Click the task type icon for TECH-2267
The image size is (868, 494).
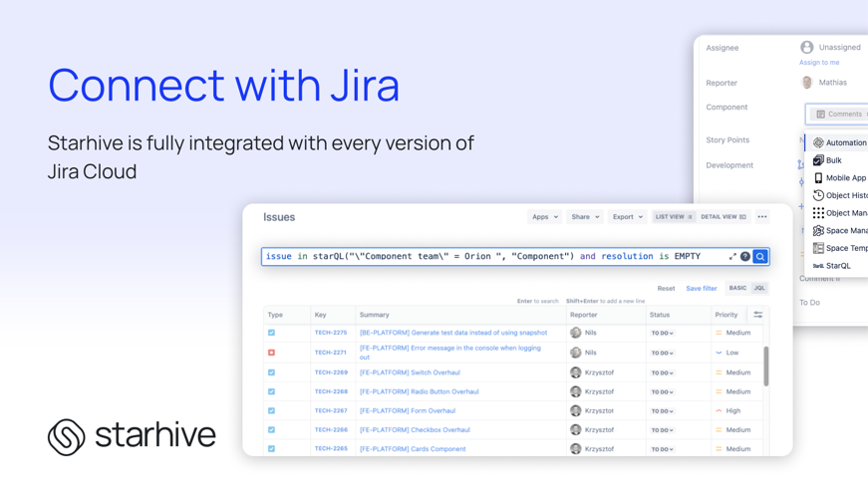271,411
